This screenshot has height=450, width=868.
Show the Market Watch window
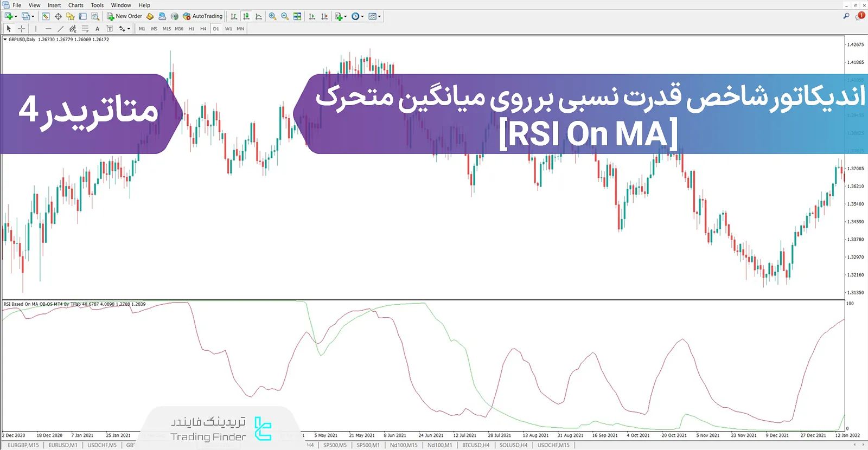46,16
